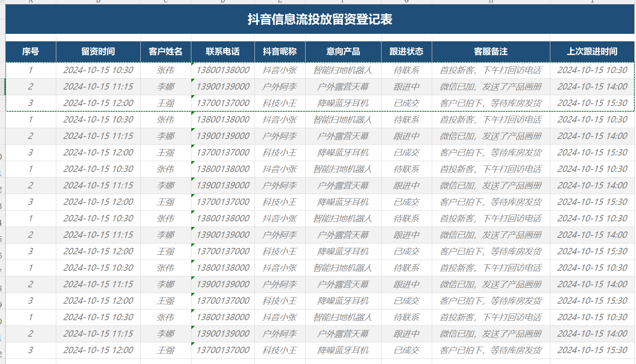
Task: Click the 序号 column header cell
Action: [31, 51]
